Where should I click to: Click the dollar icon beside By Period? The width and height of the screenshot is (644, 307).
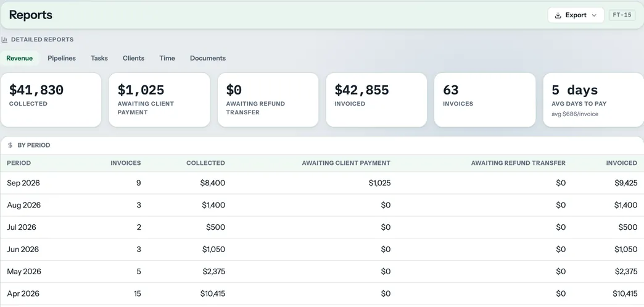[x=10, y=145]
